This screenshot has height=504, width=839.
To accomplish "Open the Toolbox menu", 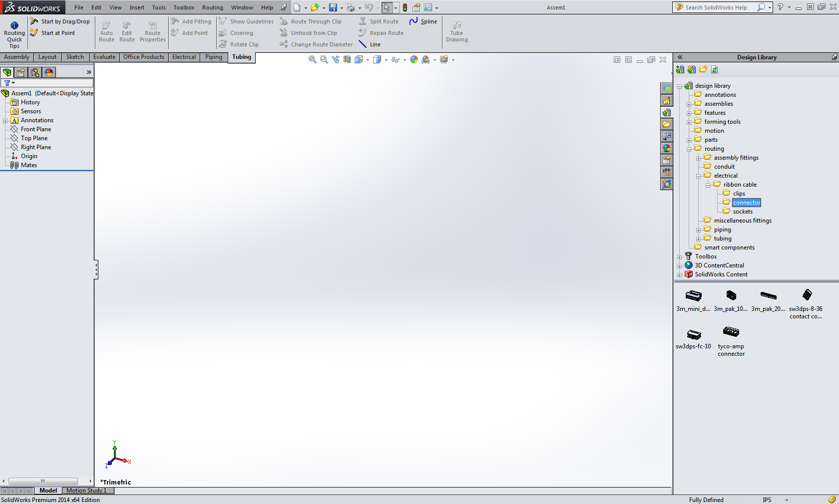I will [x=184, y=7].
